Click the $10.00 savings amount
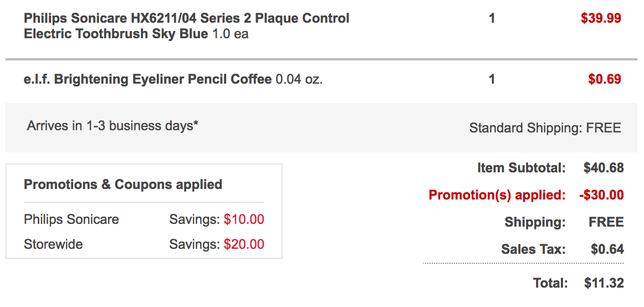The width and height of the screenshot is (644, 307). [244, 219]
